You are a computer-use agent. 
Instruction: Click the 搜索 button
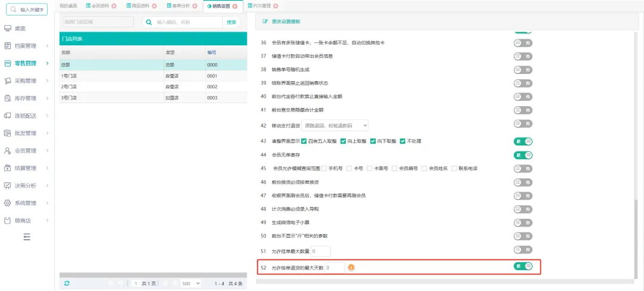(x=231, y=22)
